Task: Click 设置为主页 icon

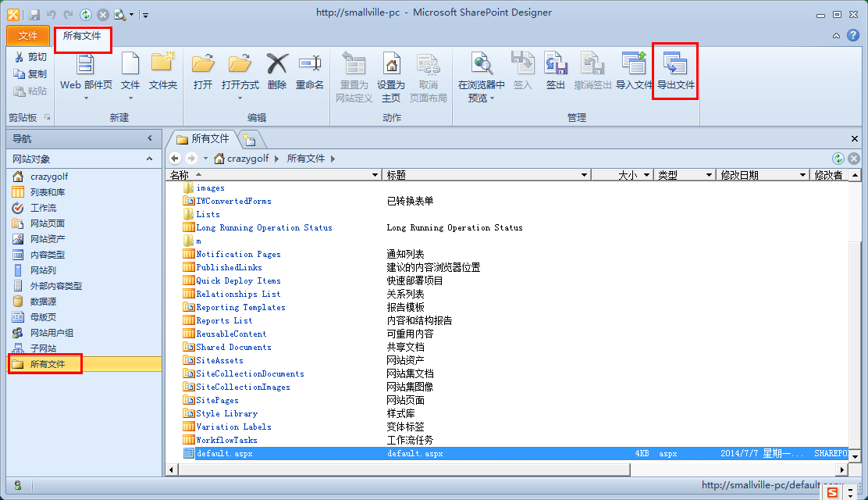Action: pyautogui.click(x=391, y=64)
